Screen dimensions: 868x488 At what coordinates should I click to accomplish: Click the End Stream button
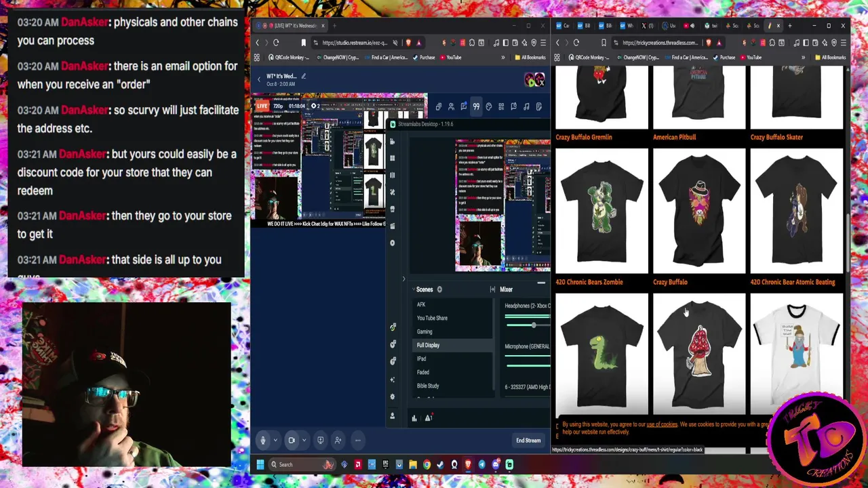(528, 441)
